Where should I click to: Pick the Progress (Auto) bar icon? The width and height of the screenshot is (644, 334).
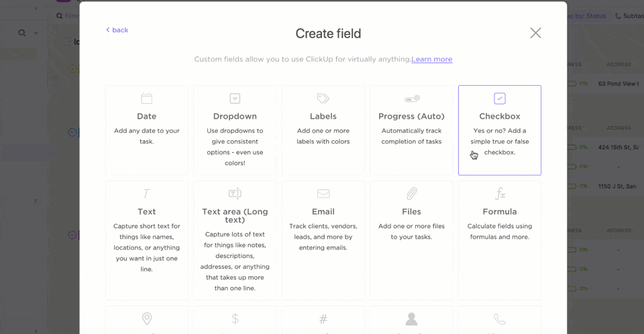(412, 99)
